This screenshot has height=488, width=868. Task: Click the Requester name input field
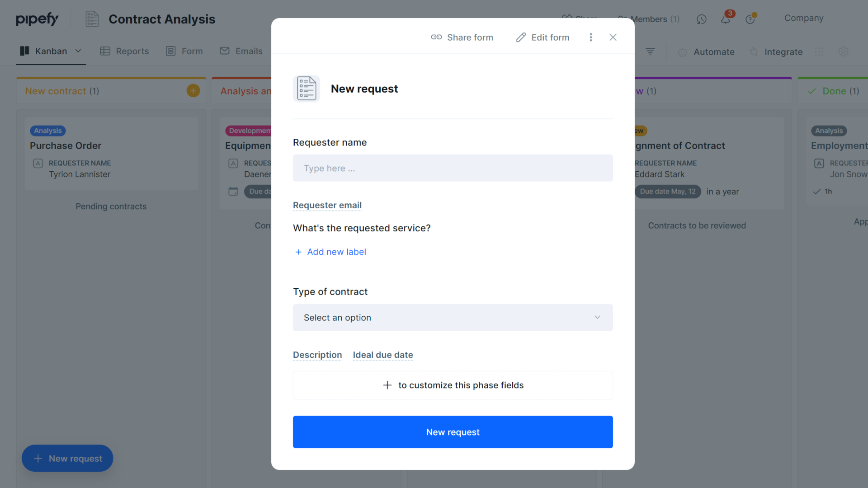click(x=453, y=168)
